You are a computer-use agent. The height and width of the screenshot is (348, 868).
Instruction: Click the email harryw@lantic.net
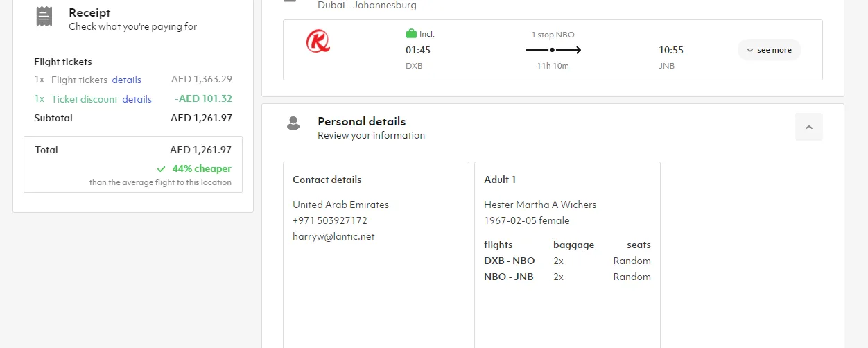pyautogui.click(x=333, y=236)
